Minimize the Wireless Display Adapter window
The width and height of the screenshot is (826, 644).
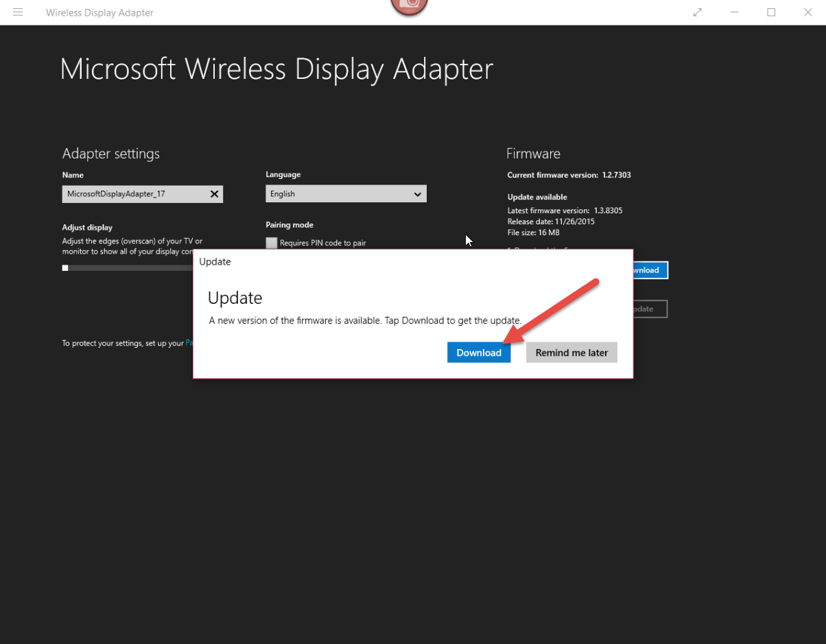[x=734, y=12]
